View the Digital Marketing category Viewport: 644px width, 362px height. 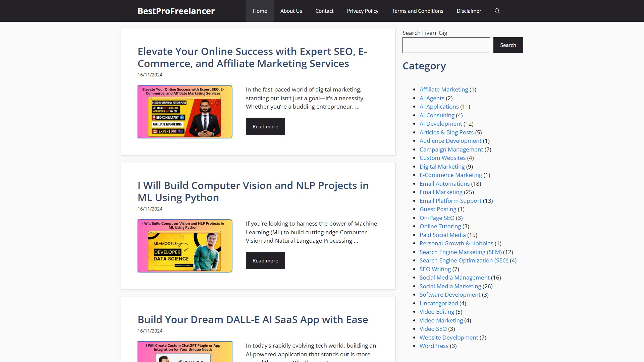[442, 167]
